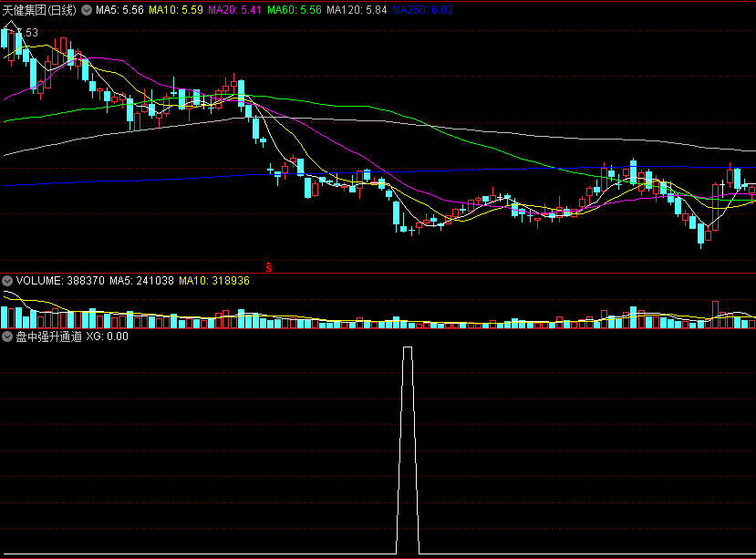Image resolution: width=756 pixels, height=559 pixels.
Task: Select the MA5: 5.56 label
Action: coord(119,10)
